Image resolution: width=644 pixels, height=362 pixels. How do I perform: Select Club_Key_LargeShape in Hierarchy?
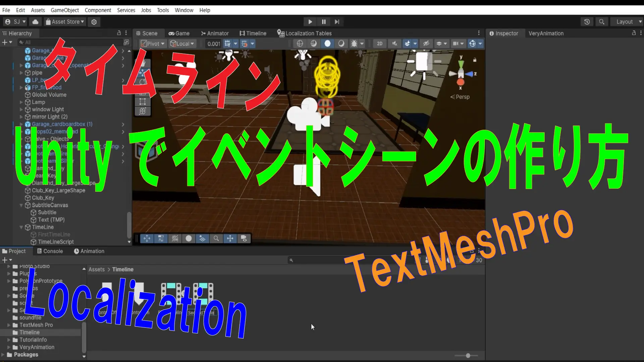[x=58, y=190]
